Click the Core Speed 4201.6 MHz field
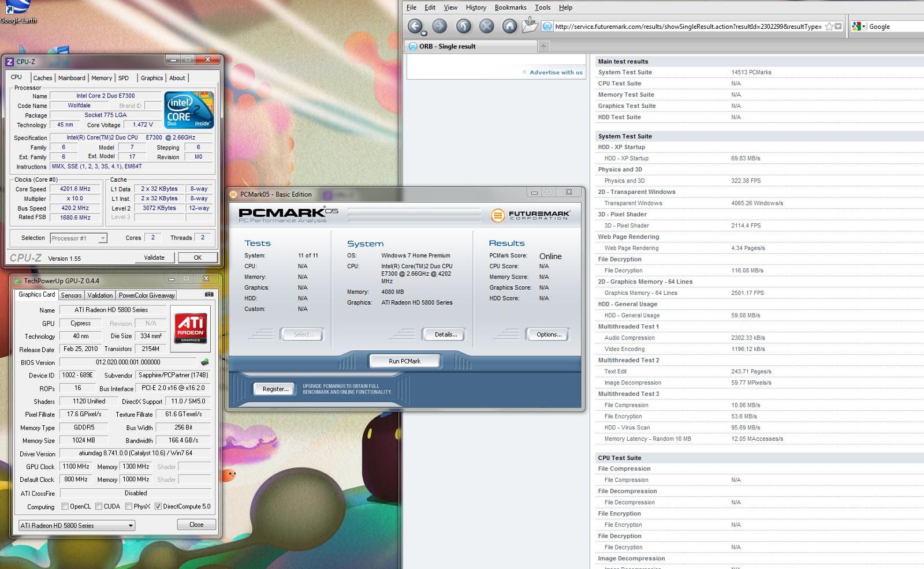This screenshot has height=569, width=924. coord(75,189)
